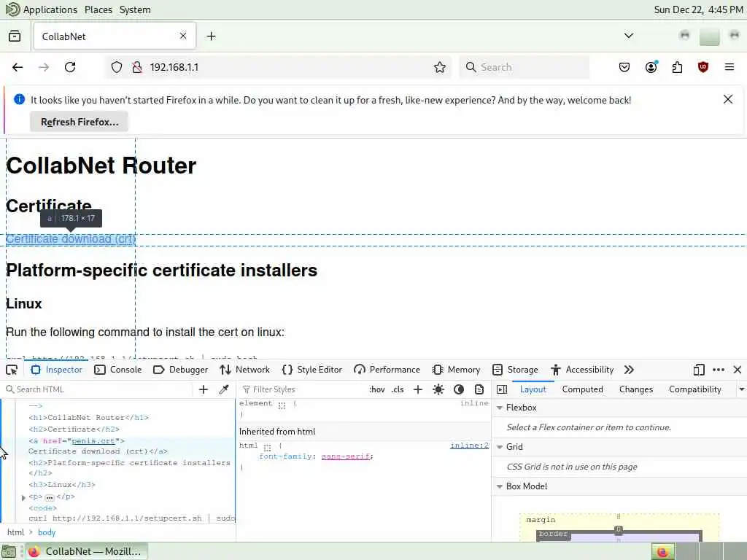Screen dimensions: 747x560
Task: Open the DevTools customize three-dots menu
Action: tap(719, 370)
